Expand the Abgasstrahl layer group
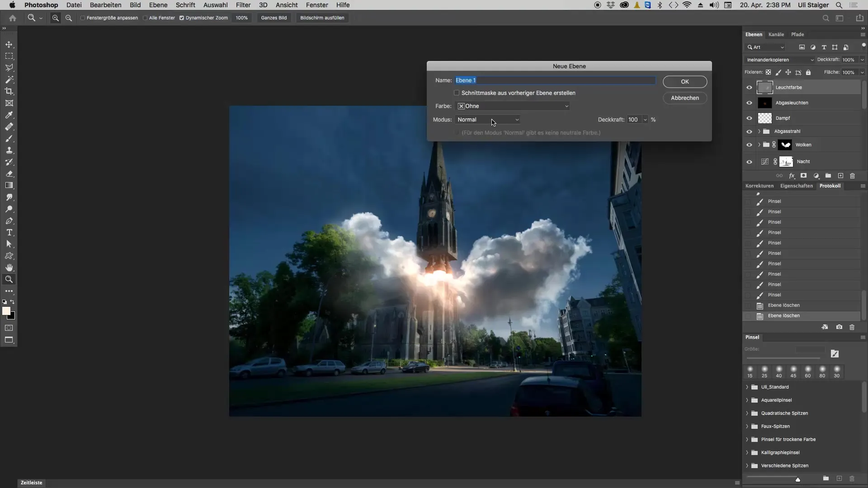 coord(759,131)
